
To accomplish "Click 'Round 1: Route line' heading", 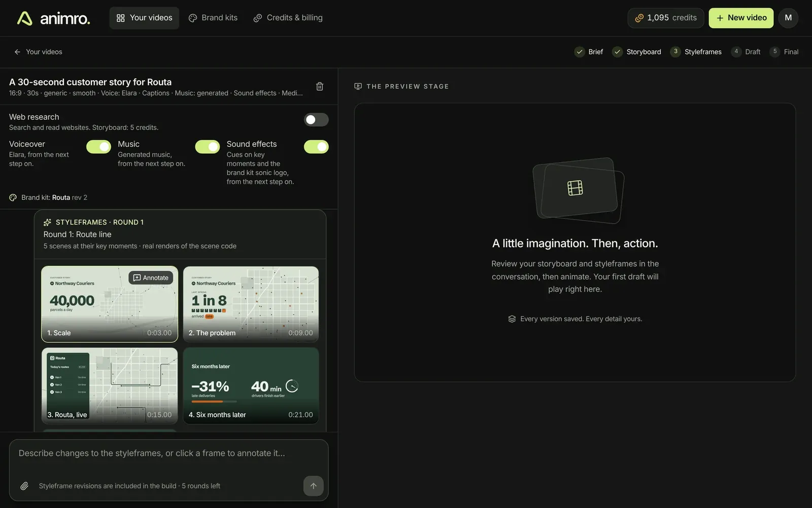I will click(x=78, y=235).
